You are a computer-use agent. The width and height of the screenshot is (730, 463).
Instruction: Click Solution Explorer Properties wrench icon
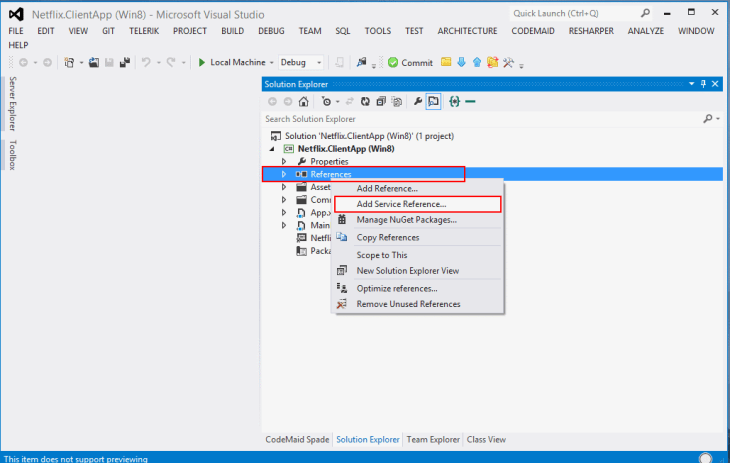click(418, 102)
